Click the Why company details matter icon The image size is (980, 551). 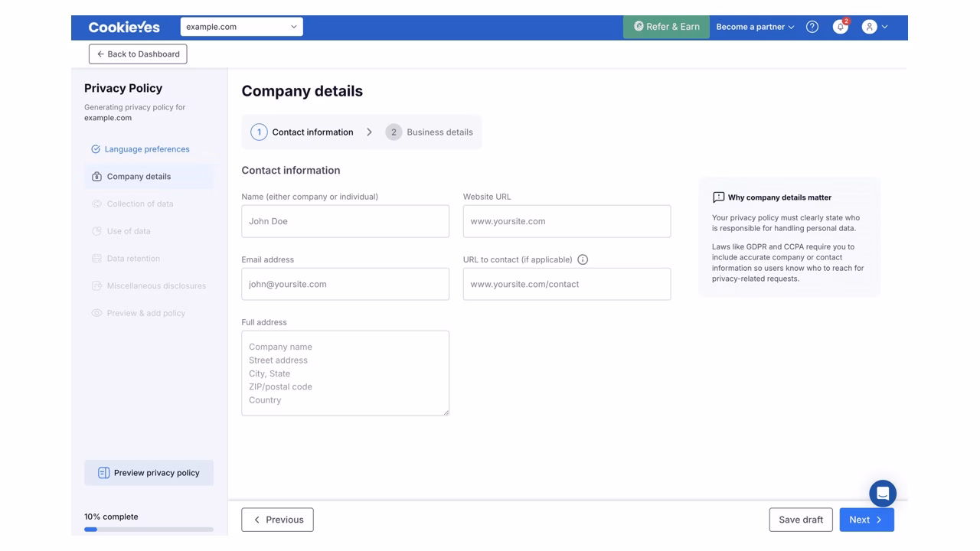point(718,197)
